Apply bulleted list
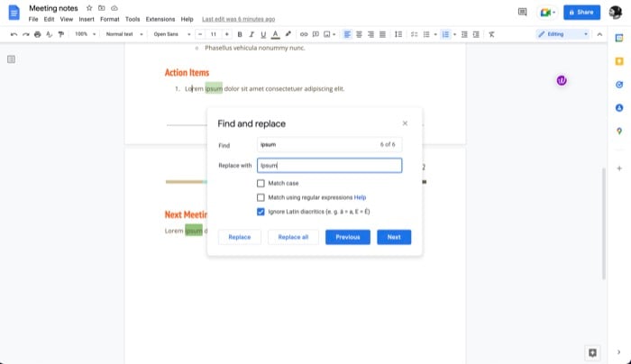631x364 pixels. pos(426,34)
